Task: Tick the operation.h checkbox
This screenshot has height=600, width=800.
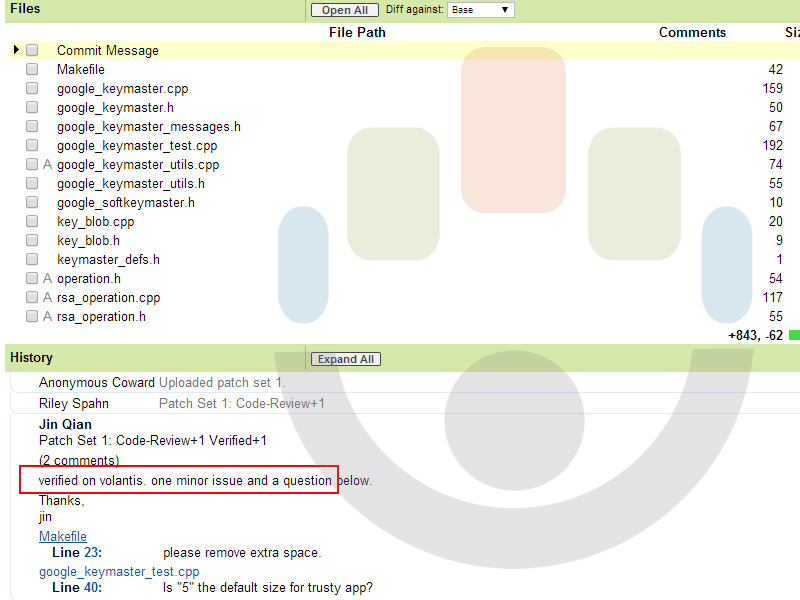Action: [x=32, y=278]
